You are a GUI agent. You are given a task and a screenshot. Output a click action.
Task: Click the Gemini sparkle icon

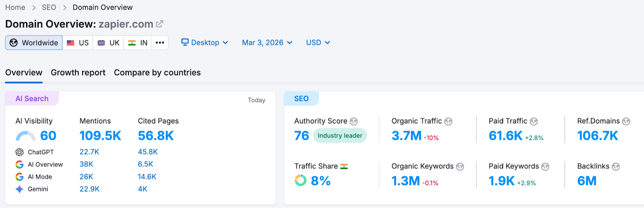[19, 189]
